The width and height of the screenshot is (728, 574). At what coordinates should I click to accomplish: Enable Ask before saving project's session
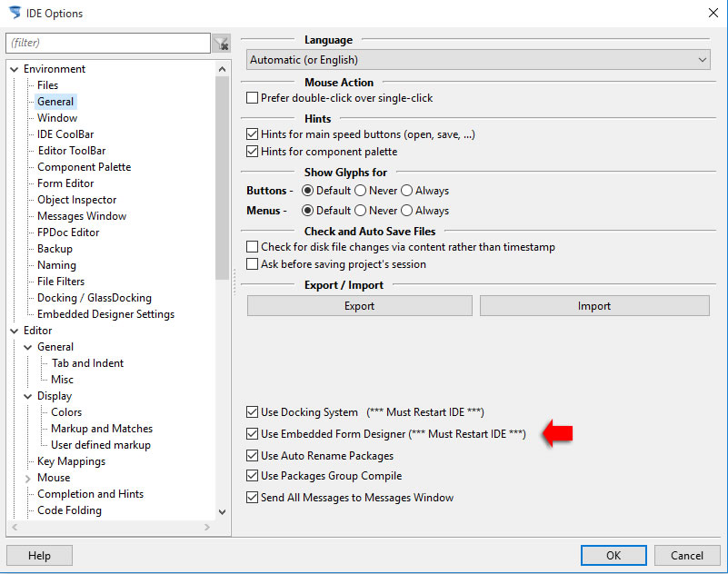point(252,264)
